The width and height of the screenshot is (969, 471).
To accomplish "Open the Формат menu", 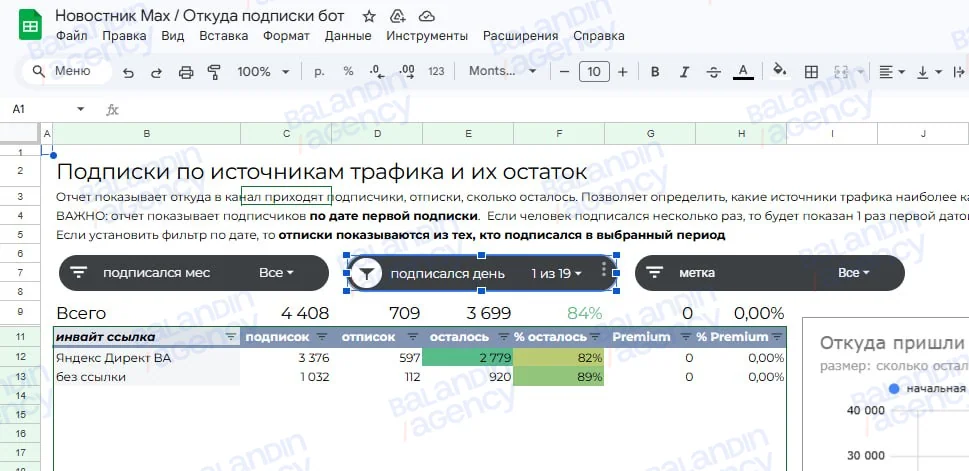I will 286,36.
